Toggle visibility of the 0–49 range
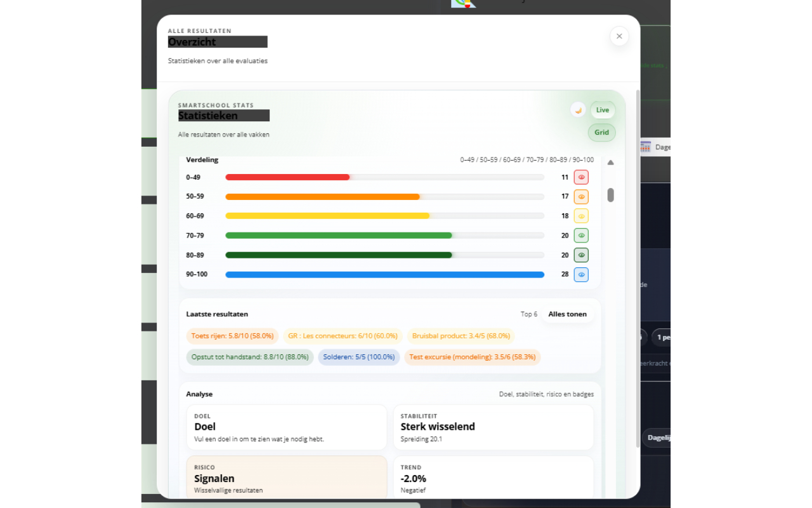The image size is (812, 508). [x=581, y=177]
